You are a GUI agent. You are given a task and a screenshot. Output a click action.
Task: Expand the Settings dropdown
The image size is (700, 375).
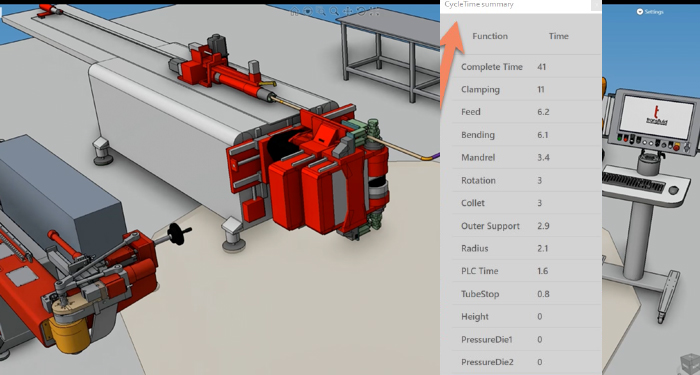pos(650,12)
